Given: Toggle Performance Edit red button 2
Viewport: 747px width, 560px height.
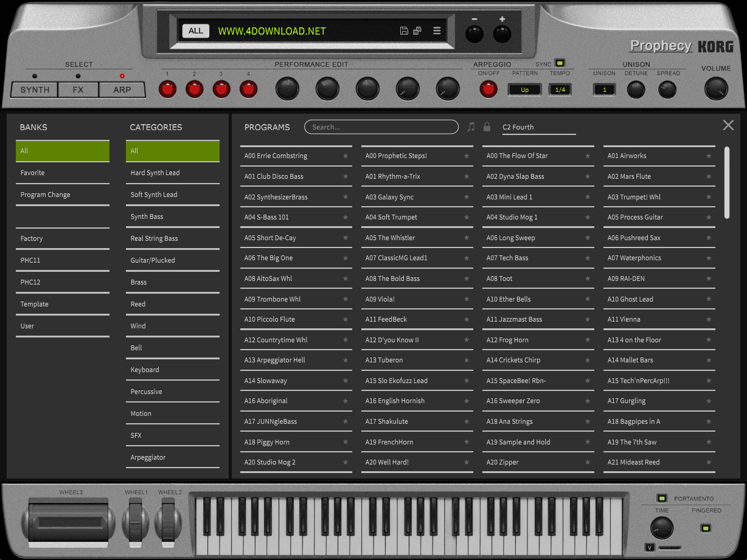Looking at the screenshot, I should point(194,89).
